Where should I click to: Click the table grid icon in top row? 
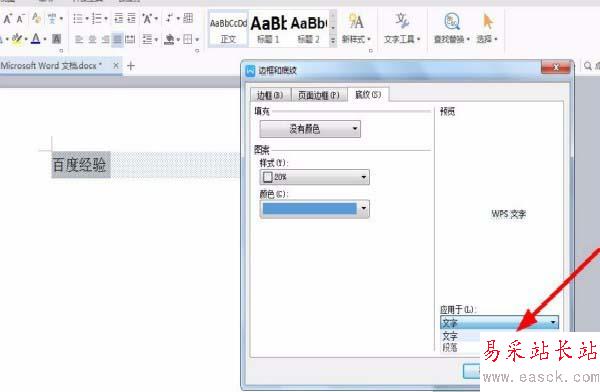[188, 18]
